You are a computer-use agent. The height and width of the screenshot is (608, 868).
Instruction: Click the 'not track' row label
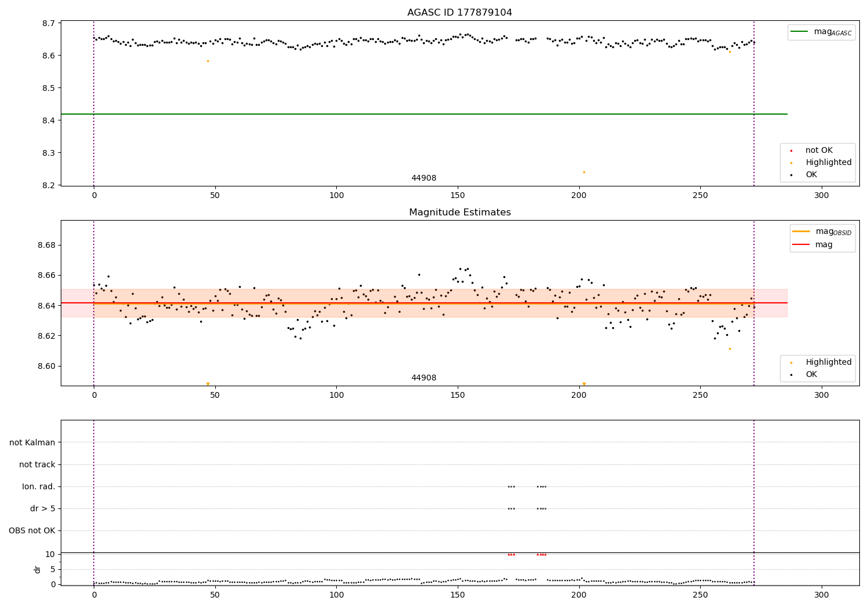coord(37,465)
